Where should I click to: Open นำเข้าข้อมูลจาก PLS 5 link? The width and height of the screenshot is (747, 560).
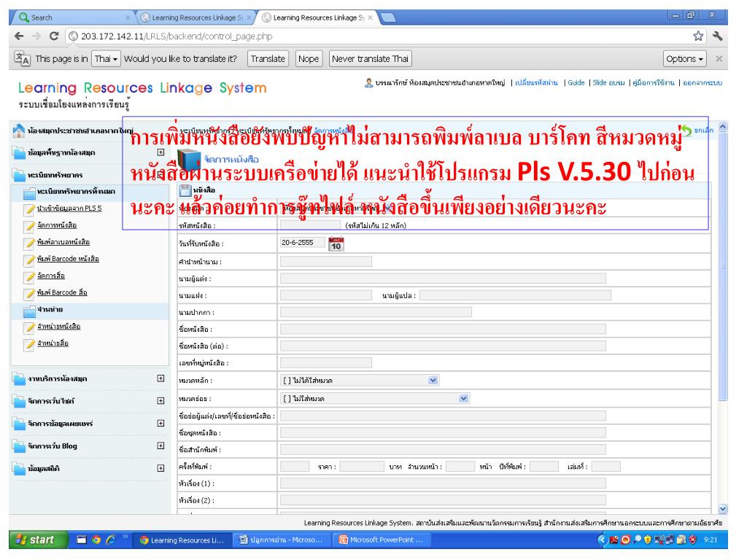(69, 209)
